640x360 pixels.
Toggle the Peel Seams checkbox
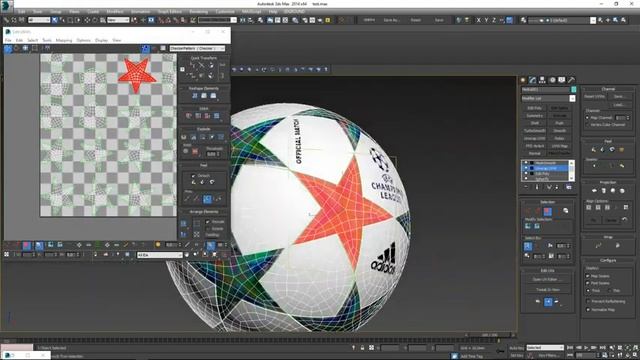tap(588, 283)
